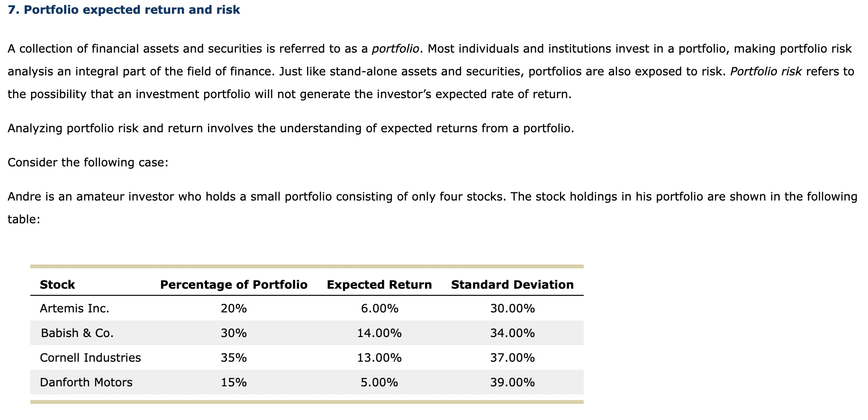Click Cornell Industries' 37.00% standard deviation
Screen dimensions: 868x420
click(x=512, y=358)
